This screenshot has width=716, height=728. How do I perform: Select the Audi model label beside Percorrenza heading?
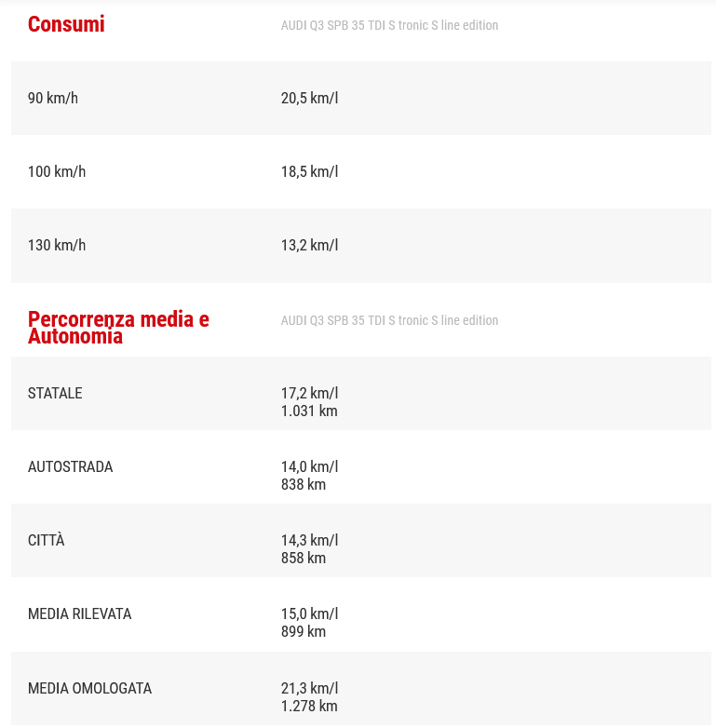pyautogui.click(x=389, y=320)
